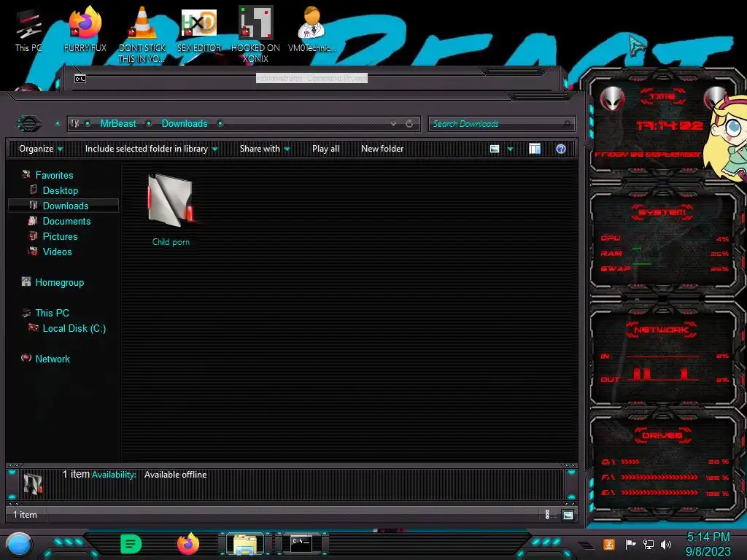This screenshot has height=560, width=747.
Task: Open Local Disk (C:) in navigation pane
Action: tap(74, 328)
